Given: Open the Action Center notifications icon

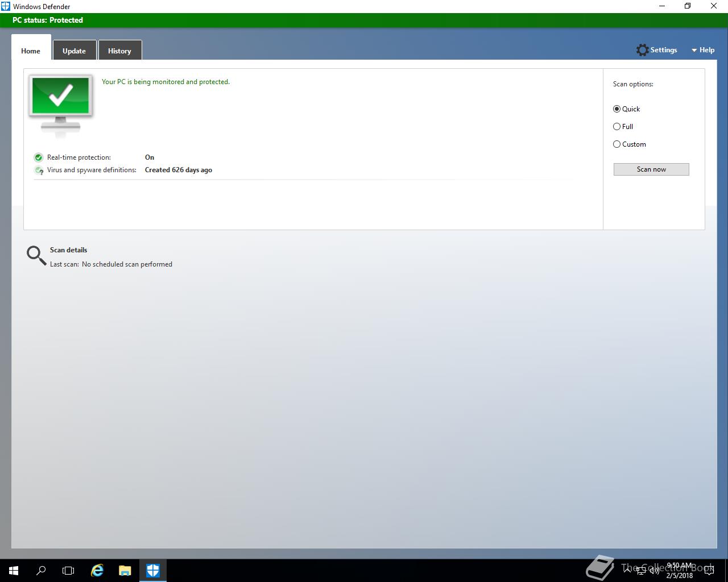Looking at the screenshot, I should 709,571.
